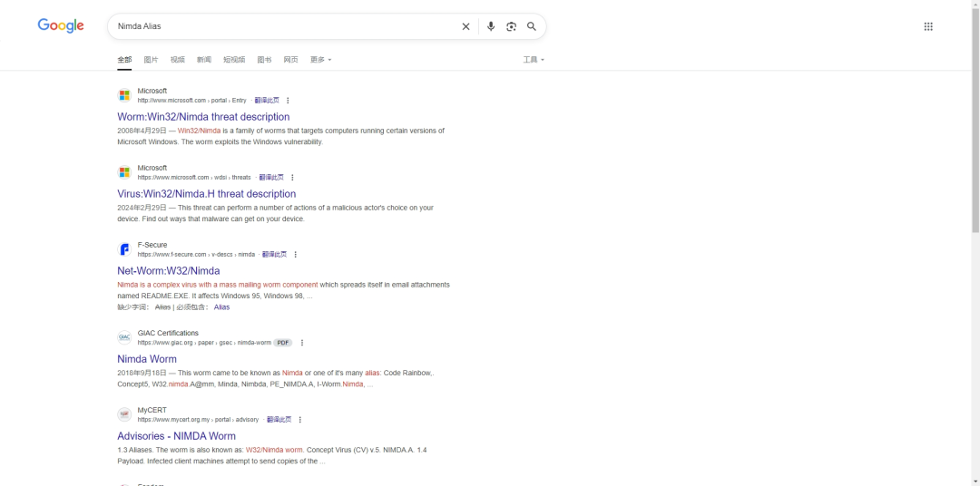
Task: Translate the MyCERT result page
Action: (x=279, y=420)
